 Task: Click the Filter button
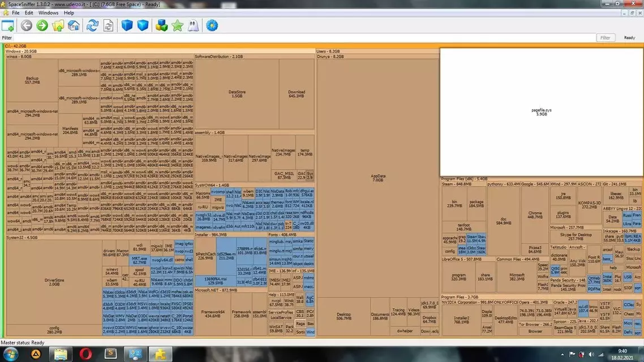(x=605, y=38)
